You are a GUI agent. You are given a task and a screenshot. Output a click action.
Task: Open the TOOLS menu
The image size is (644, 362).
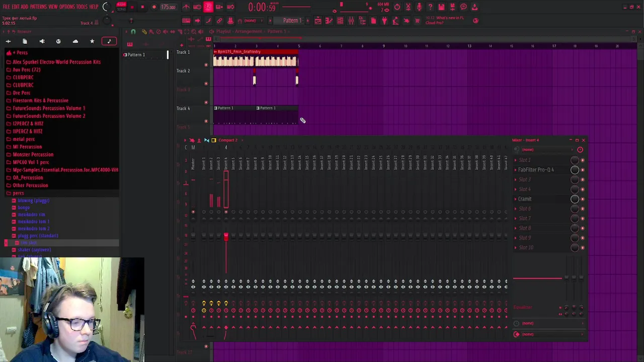pos(82,7)
